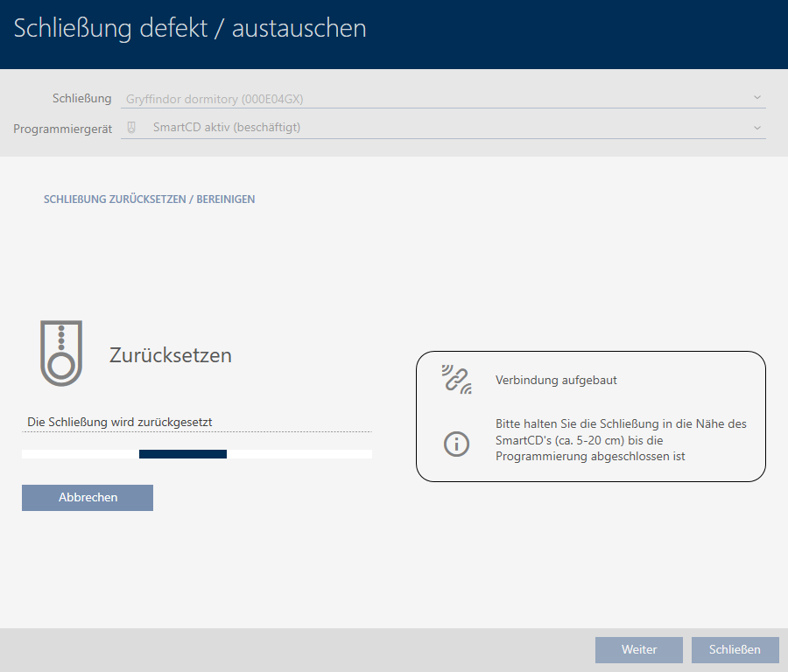Click the reset progress bar
The height and width of the screenshot is (672, 788).
[196, 454]
